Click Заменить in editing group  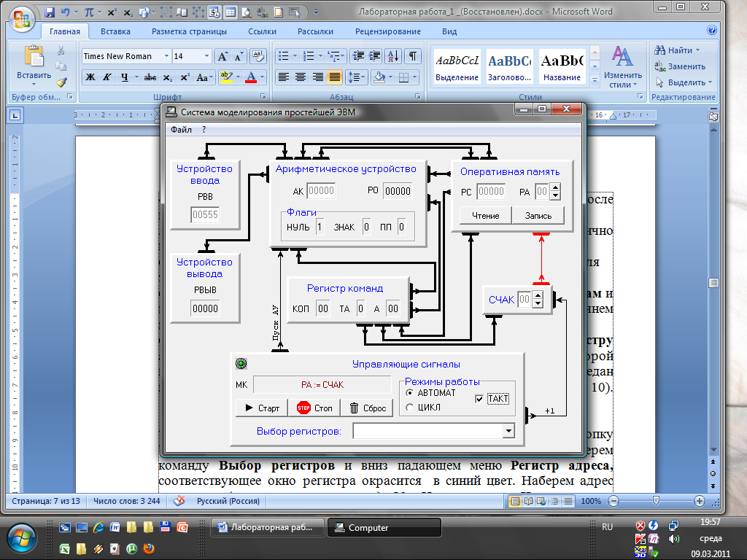(681, 66)
